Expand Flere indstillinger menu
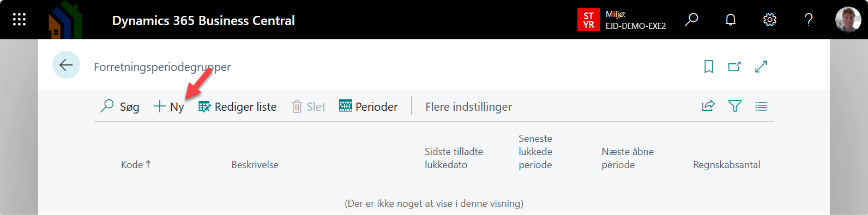 coord(468,107)
